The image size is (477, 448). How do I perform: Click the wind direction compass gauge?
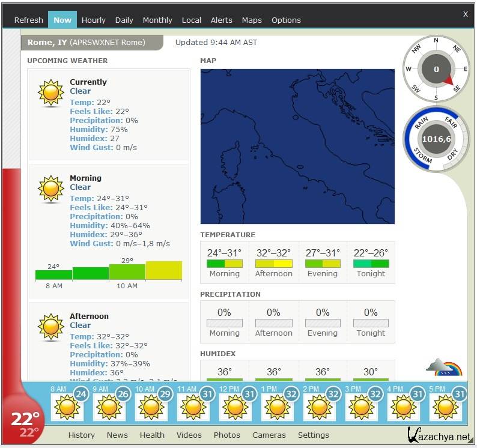click(x=436, y=70)
